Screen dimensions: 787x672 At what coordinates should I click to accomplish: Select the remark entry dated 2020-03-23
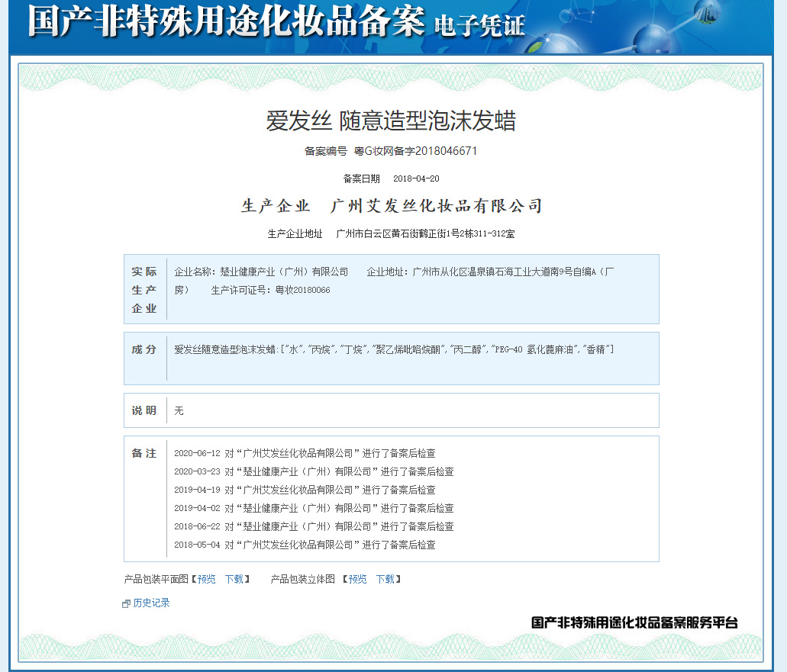314,471
